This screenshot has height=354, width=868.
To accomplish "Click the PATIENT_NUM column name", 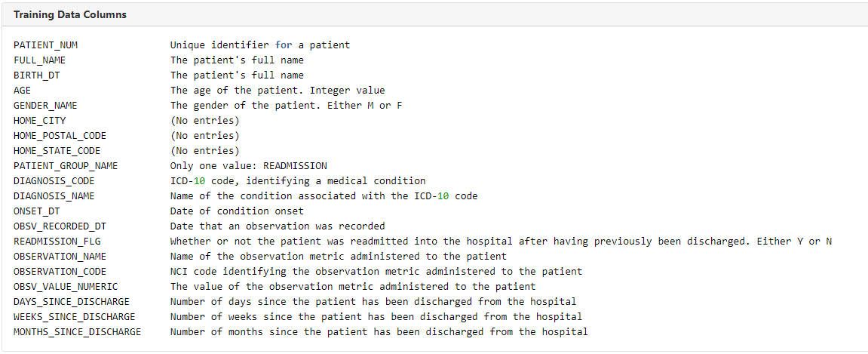I will pyautogui.click(x=45, y=45).
